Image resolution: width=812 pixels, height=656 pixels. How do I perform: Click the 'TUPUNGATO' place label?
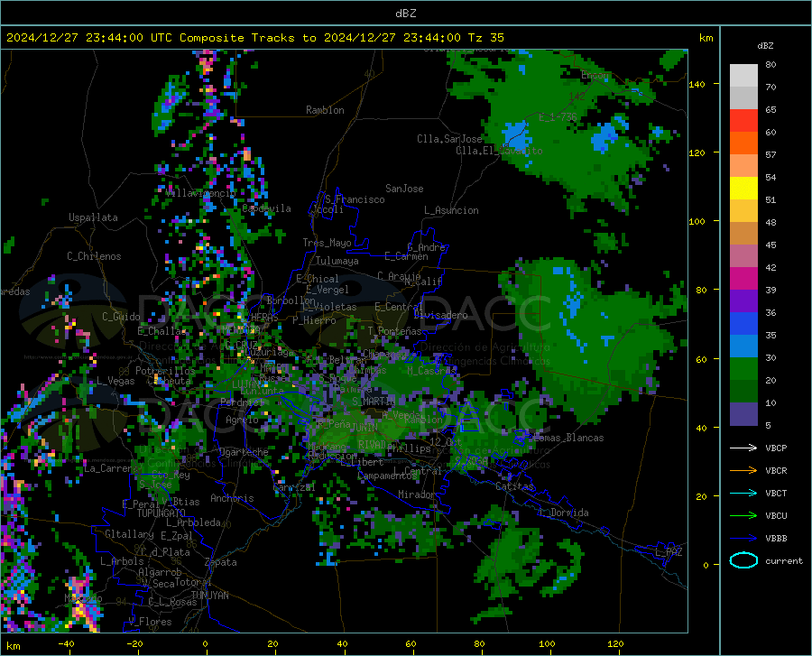(161, 513)
